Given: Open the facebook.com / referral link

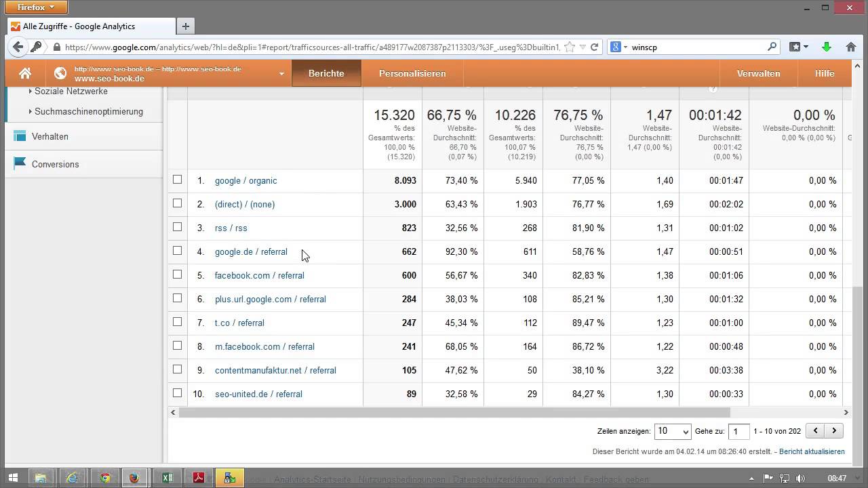Looking at the screenshot, I should [x=259, y=275].
